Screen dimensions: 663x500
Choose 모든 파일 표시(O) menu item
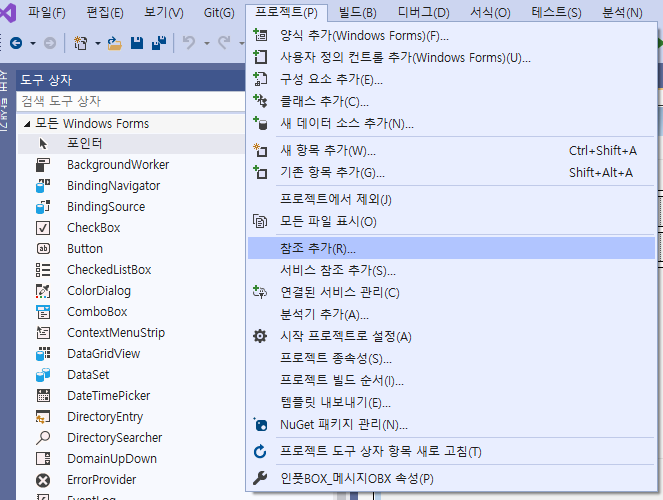pyautogui.click(x=451, y=221)
